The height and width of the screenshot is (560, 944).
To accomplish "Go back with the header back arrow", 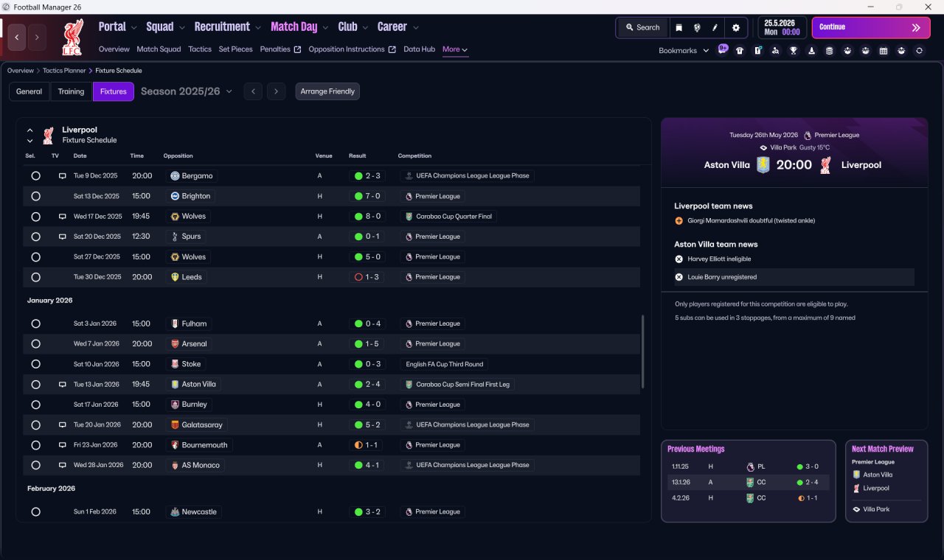I will 17,37.
